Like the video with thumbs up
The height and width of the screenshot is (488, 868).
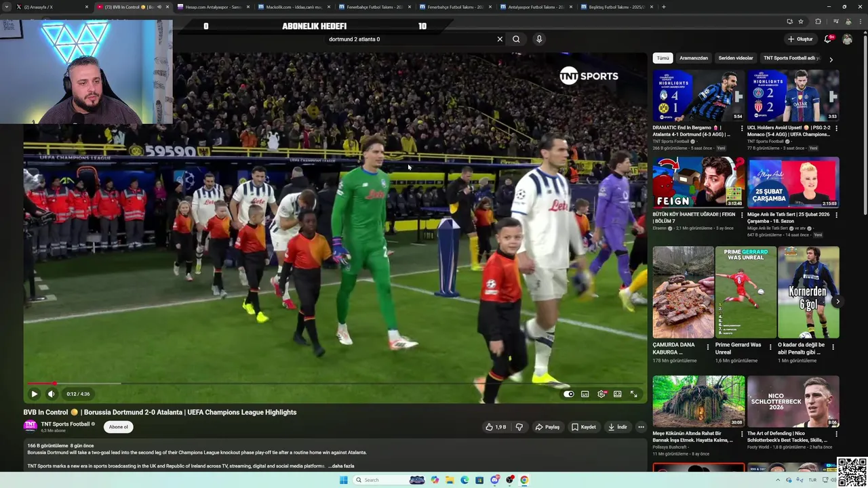pos(496,427)
